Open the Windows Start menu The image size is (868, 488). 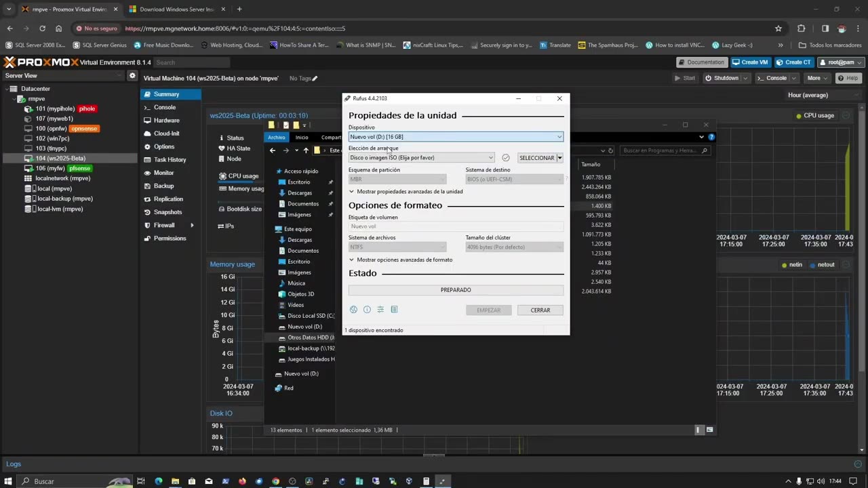click(8, 481)
